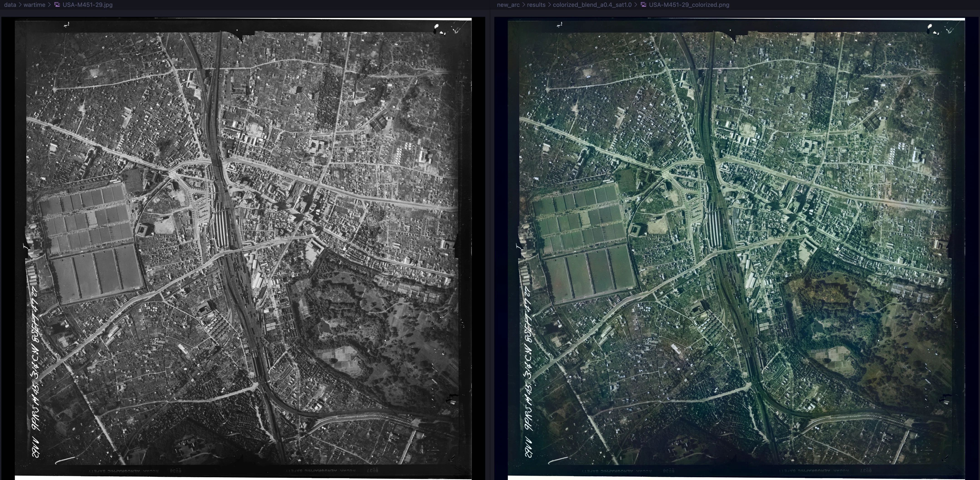Image resolution: width=980 pixels, height=480 pixels.
Task: Click the image file icon beside USA-M451-29_colorized.png
Action: pyautogui.click(x=643, y=5)
